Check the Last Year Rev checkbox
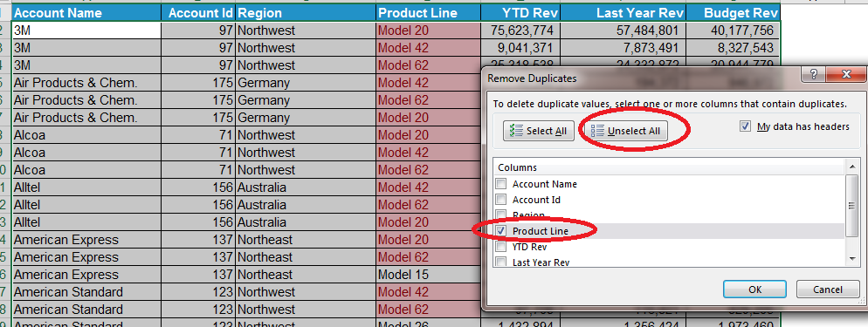The height and width of the screenshot is (327, 868). pyautogui.click(x=500, y=262)
